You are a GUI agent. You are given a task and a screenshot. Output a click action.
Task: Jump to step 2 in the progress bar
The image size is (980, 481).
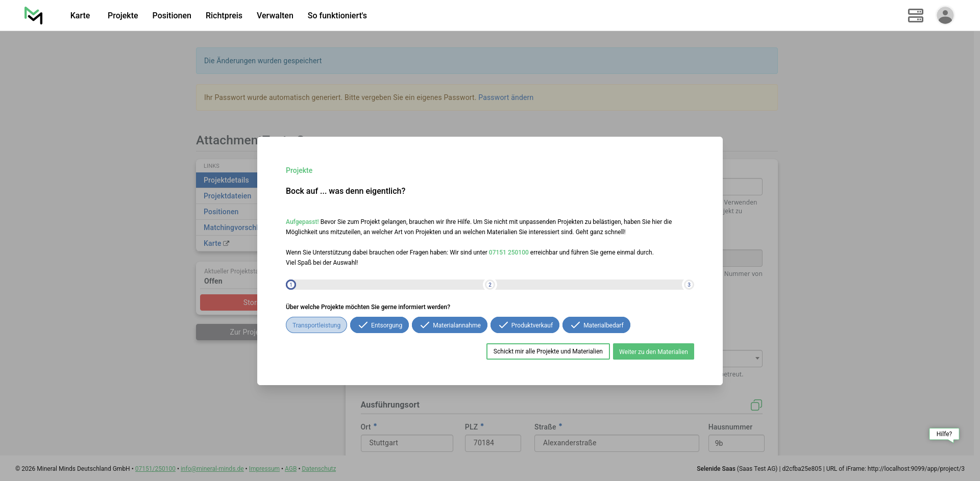(x=490, y=285)
